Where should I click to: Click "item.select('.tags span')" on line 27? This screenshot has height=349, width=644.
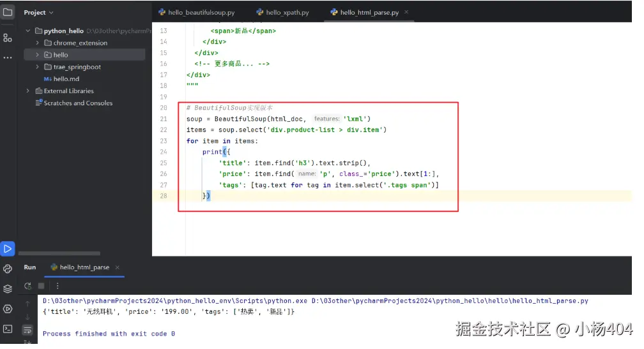point(385,185)
